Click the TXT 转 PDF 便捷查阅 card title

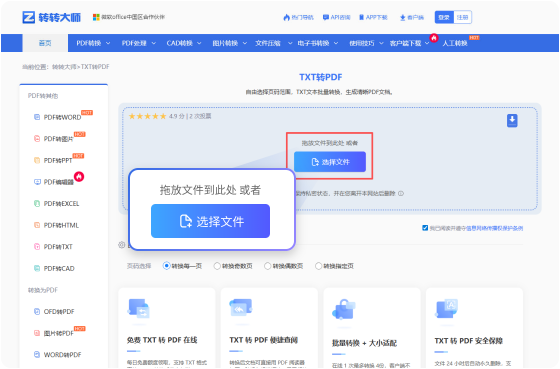pos(264,340)
